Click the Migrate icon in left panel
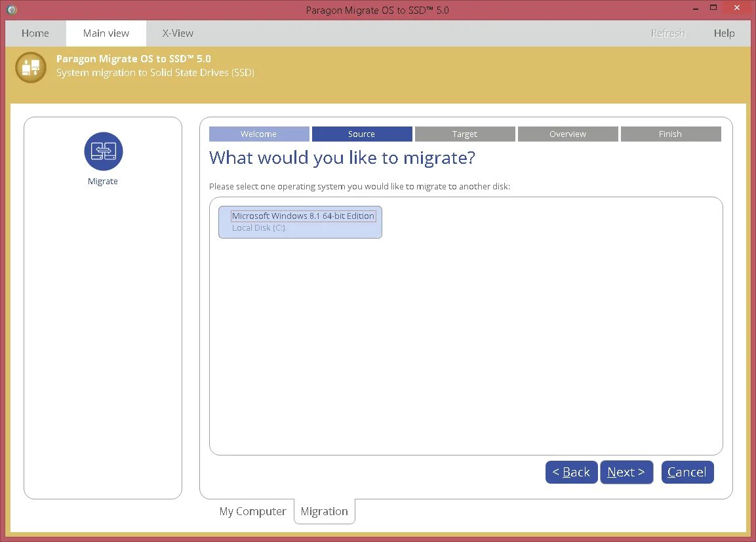The width and height of the screenshot is (756, 542). pos(103,151)
